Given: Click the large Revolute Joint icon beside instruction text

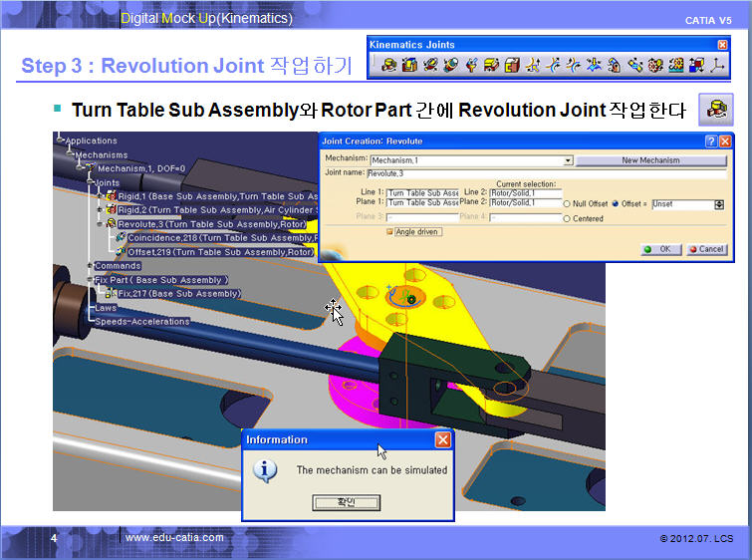Looking at the screenshot, I should (x=716, y=109).
